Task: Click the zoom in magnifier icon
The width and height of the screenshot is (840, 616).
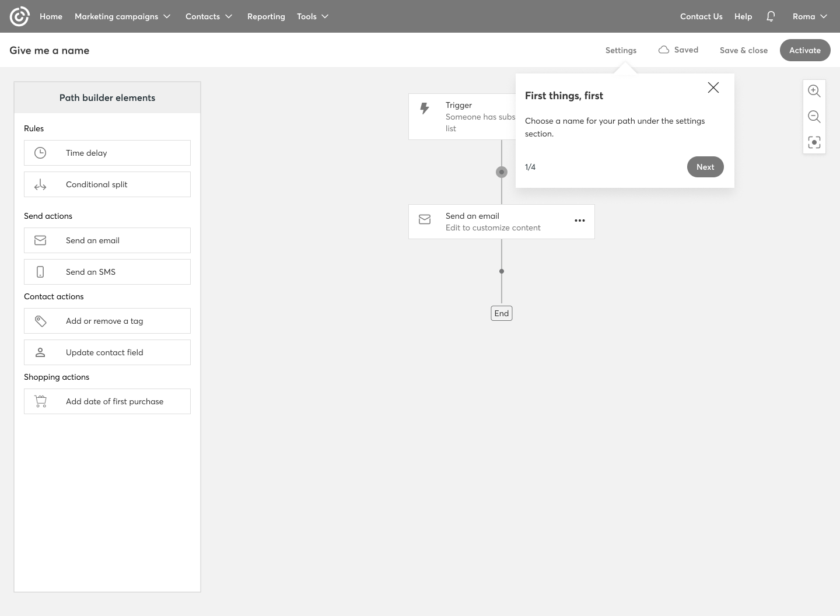Action: [x=814, y=91]
